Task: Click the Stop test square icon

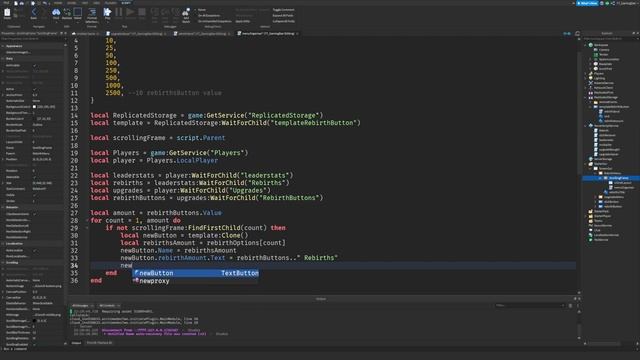Action: (x=142, y=12)
